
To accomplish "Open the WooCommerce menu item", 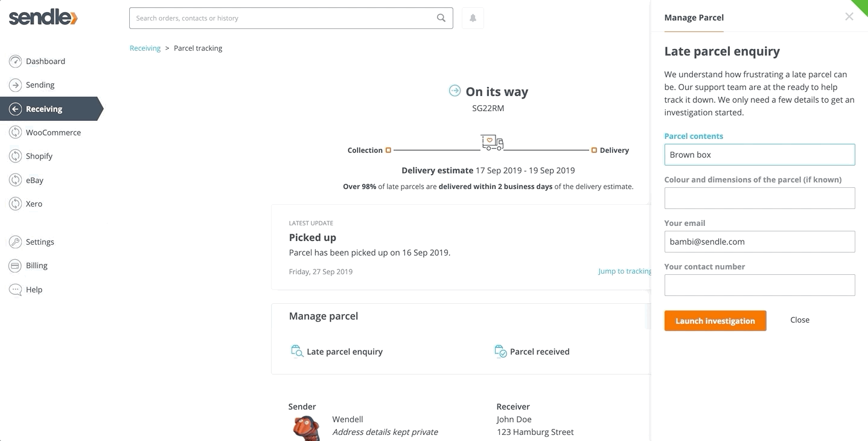I will (x=53, y=132).
